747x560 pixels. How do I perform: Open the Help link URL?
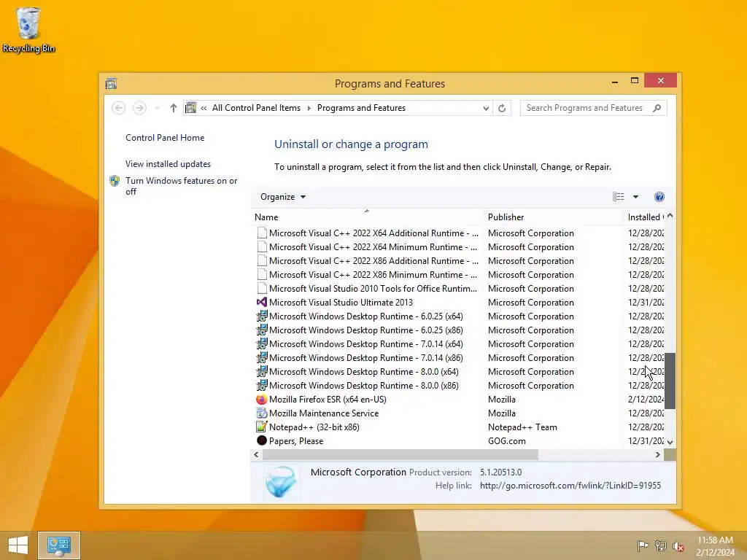coord(570,485)
